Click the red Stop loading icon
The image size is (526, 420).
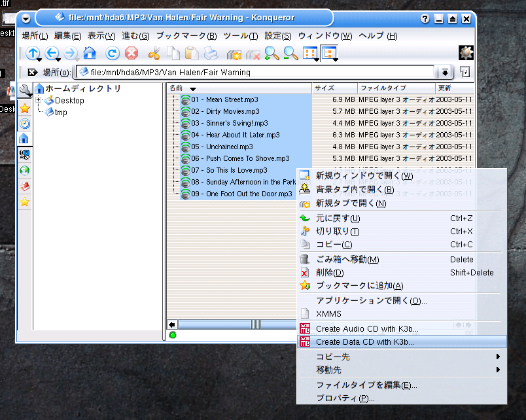click(x=131, y=53)
